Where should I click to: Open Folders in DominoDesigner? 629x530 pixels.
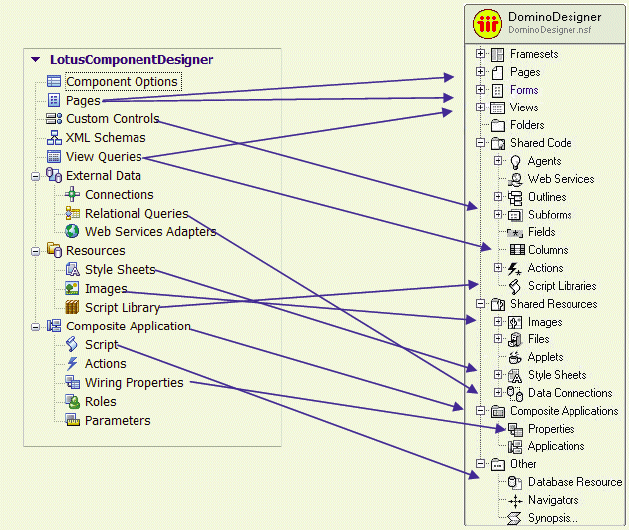coord(527,125)
